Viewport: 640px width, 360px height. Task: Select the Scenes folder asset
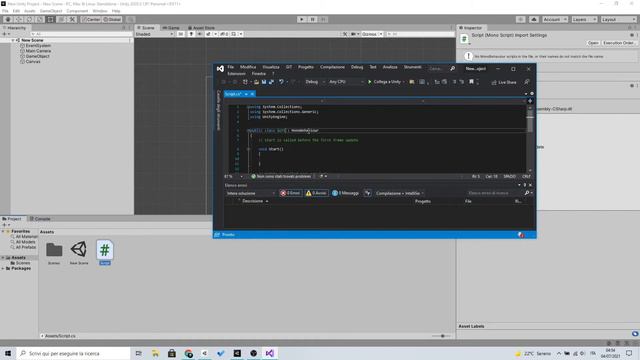point(54,253)
